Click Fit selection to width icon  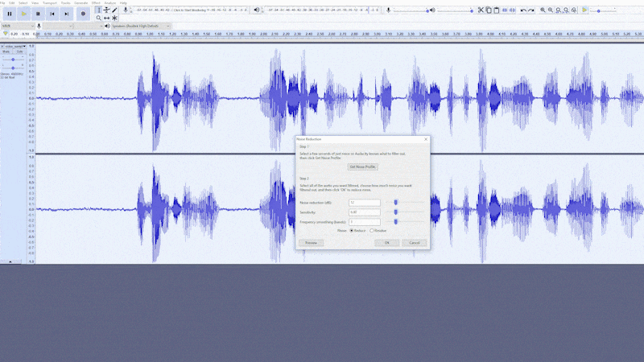tap(558, 10)
